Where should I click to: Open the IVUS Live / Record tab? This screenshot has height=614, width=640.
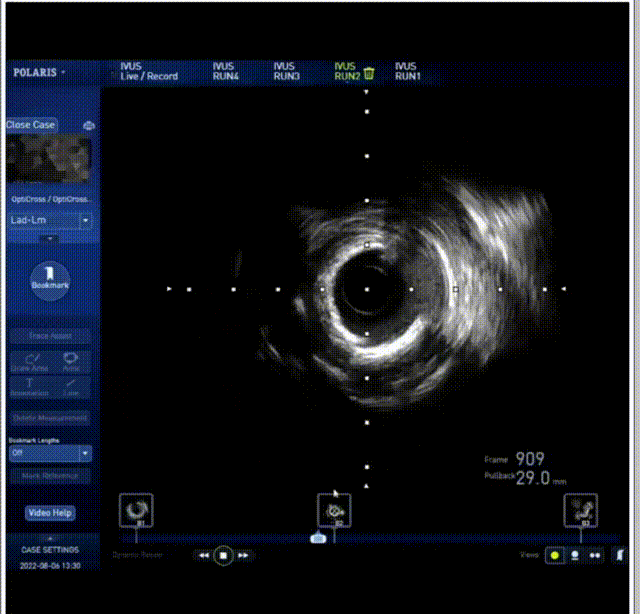[148, 71]
